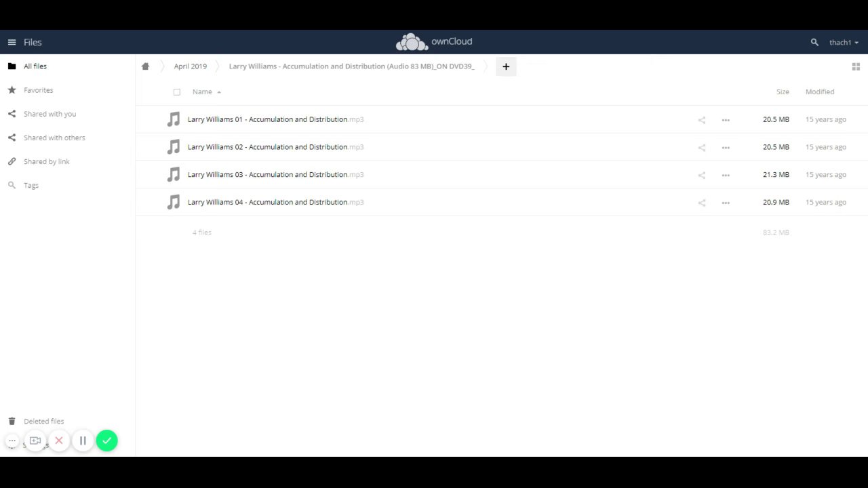Click music icon of Larry Williams 04
This screenshot has height=488, width=868.
(174, 202)
